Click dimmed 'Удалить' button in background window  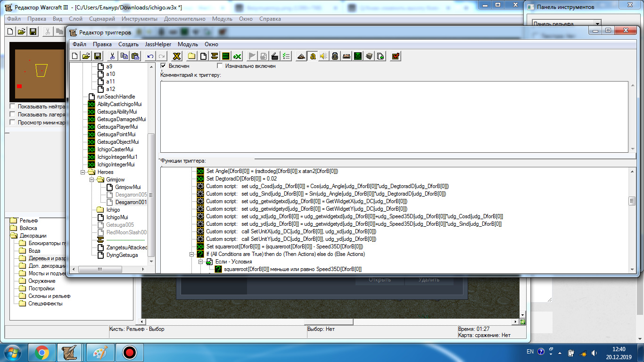[x=429, y=280]
